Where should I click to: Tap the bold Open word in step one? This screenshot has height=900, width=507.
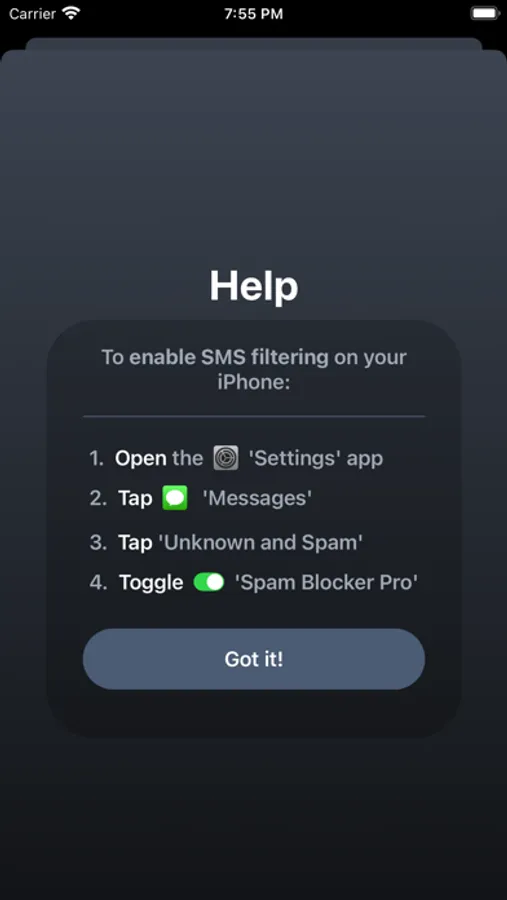pyautogui.click(x=141, y=459)
